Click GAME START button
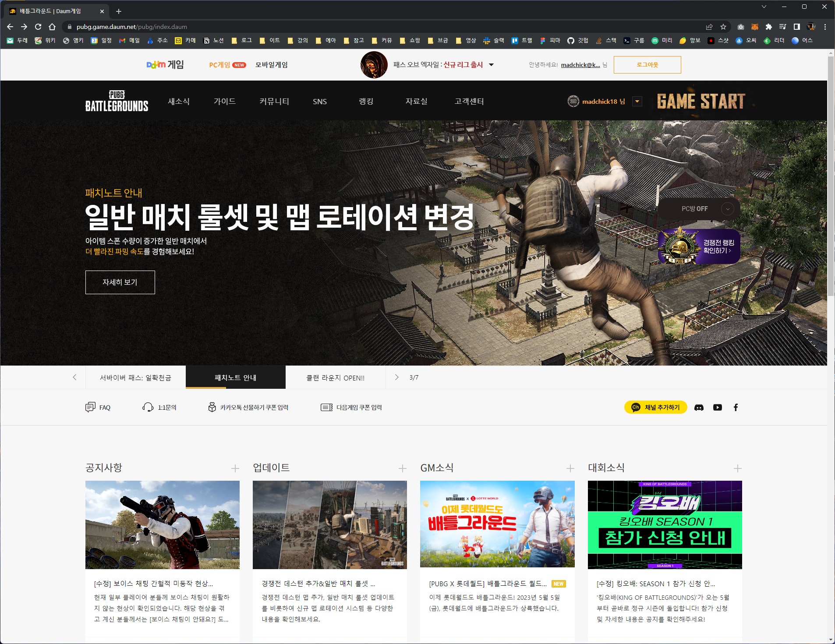Image resolution: width=835 pixels, height=644 pixels. [x=701, y=101]
